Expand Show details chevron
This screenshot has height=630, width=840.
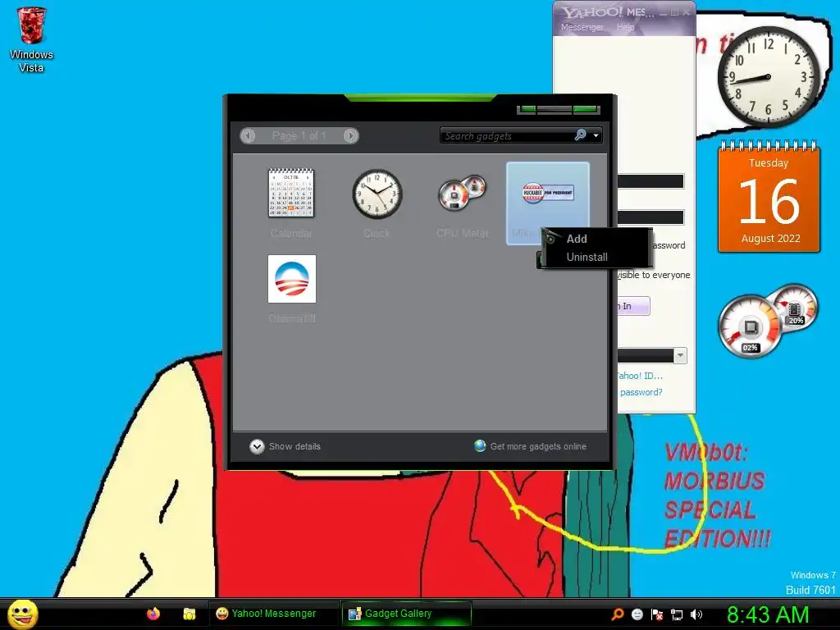coord(257,446)
